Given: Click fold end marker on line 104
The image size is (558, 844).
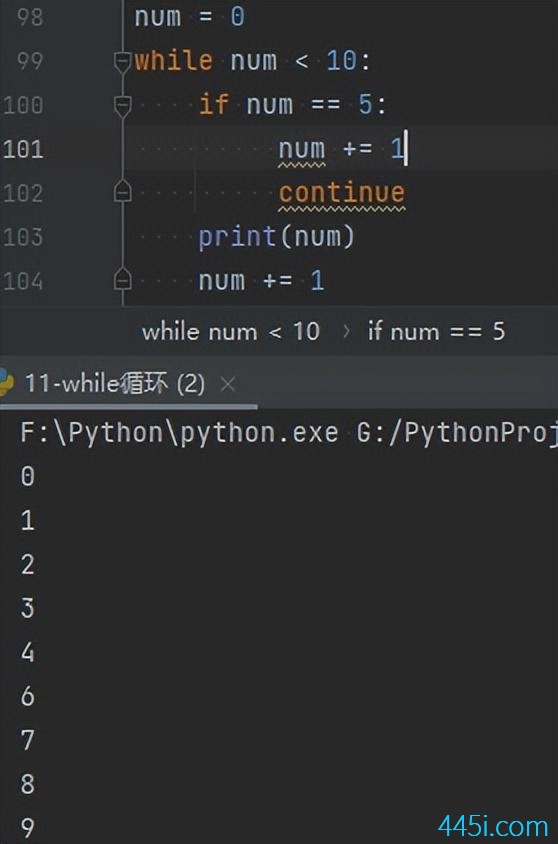Looking at the screenshot, I should pos(123,279).
